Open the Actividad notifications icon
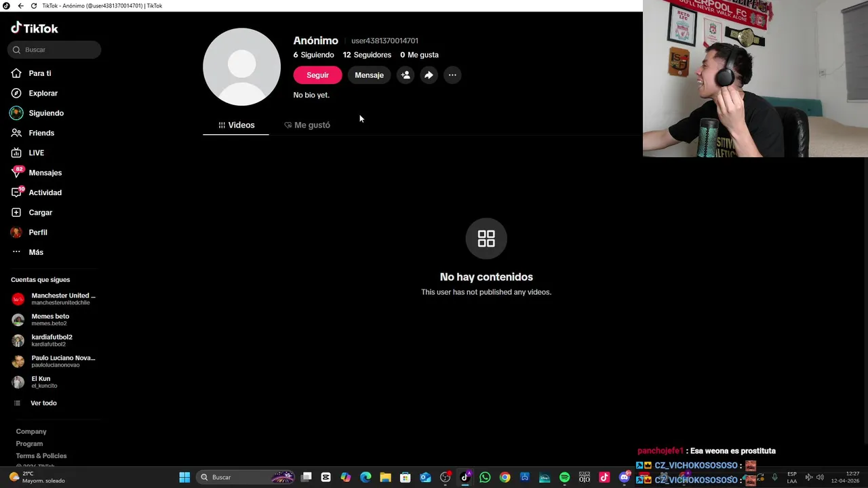The width and height of the screenshot is (868, 488). click(16, 192)
